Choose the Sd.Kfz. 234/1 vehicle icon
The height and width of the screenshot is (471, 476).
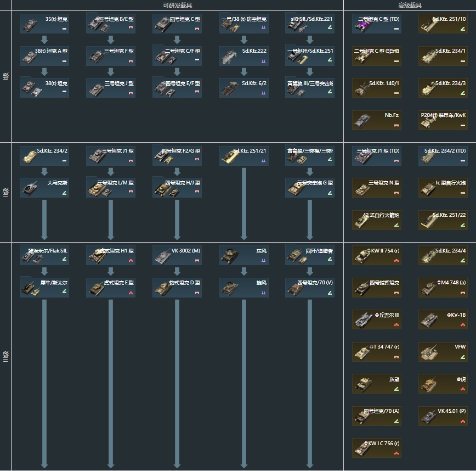coord(428,58)
